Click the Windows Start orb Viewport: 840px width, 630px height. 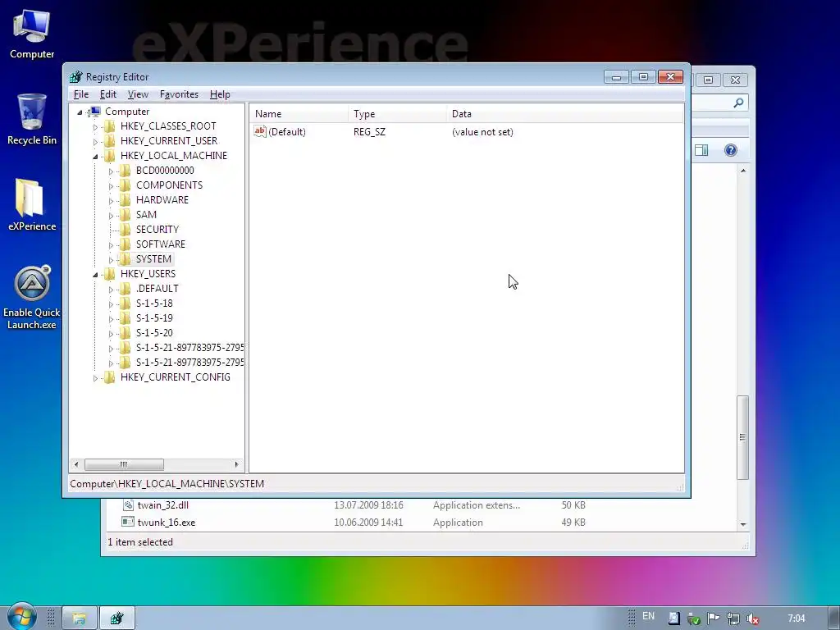pyautogui.click(x=21, y=617)
